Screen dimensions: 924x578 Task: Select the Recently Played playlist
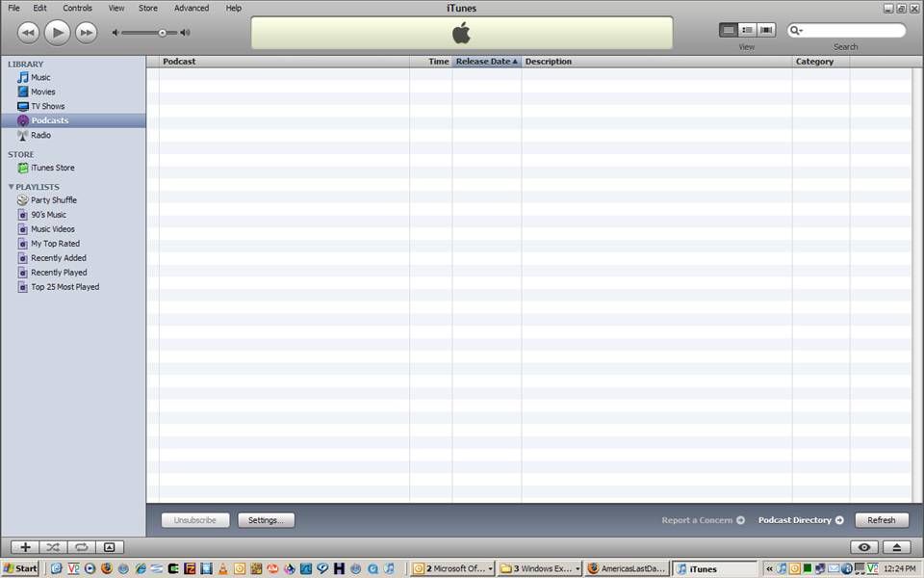[x=74, y=273]
